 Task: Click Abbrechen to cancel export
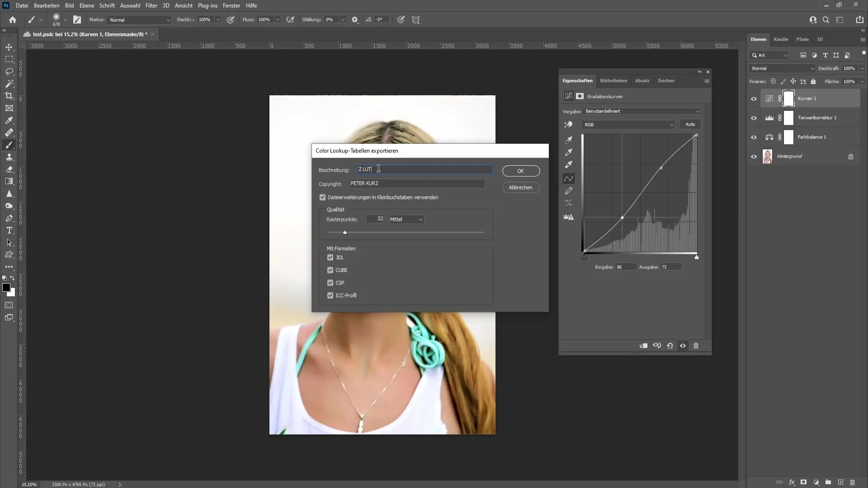pyautogui.click(x=520, y=187)
